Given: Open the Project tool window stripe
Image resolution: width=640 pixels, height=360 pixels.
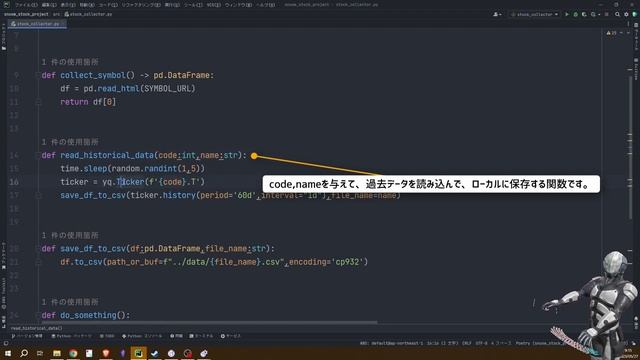Looking at the screenshot, I should [x=4, y=37].
